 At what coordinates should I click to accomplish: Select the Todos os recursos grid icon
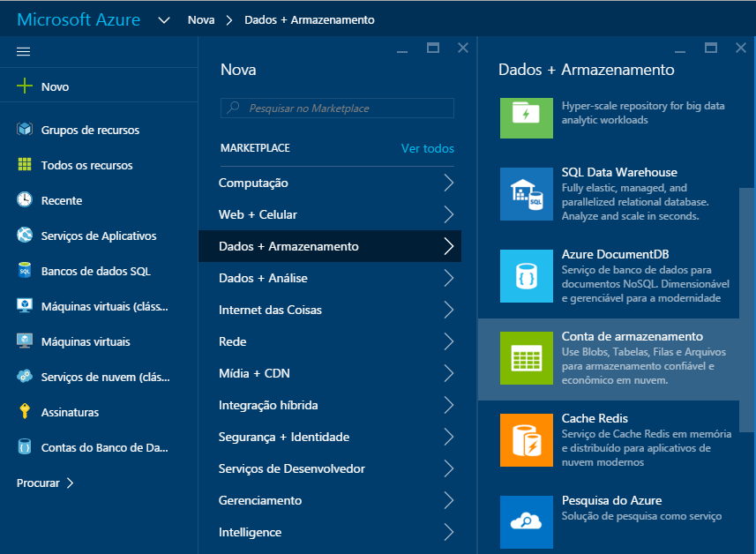pos(25,165)
